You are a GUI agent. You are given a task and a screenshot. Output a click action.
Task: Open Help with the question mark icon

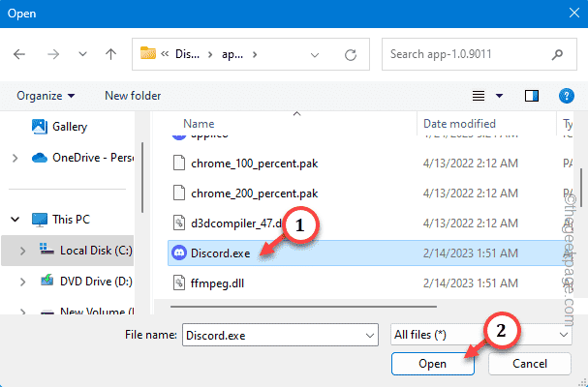tap(567, 96)
